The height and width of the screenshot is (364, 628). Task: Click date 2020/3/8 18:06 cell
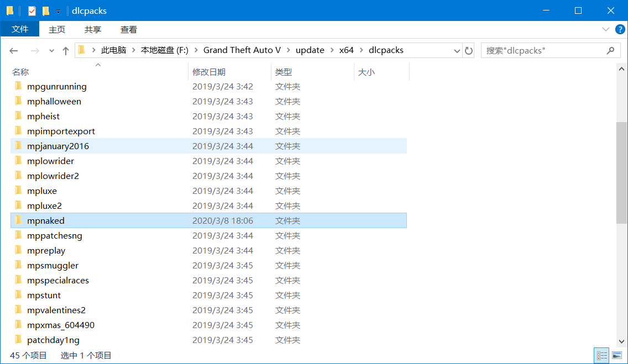(223, 221)
